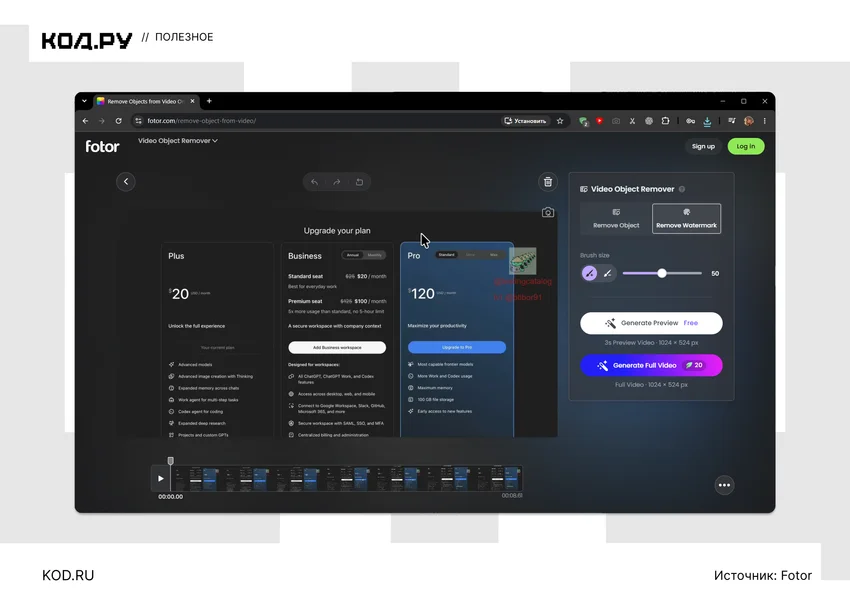Open the media control icon in toolbar
The image size is (850, 605).
pos(732,121)
